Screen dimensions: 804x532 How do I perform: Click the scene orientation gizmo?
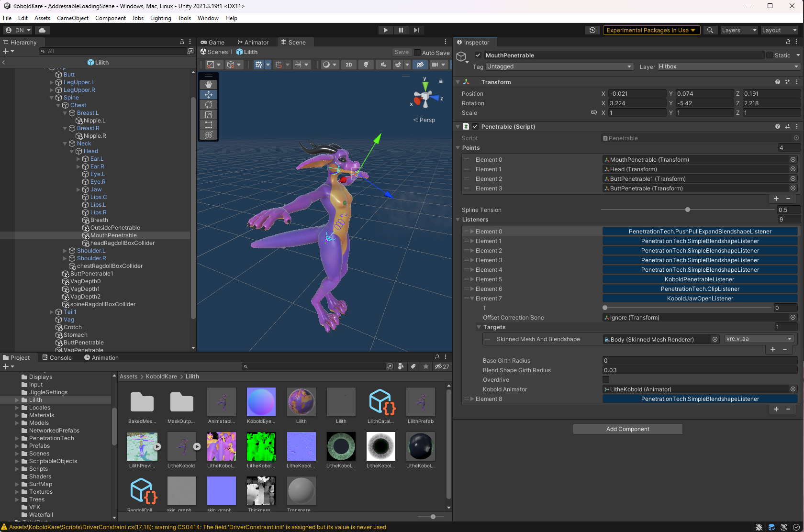click(x=424, y=98)
